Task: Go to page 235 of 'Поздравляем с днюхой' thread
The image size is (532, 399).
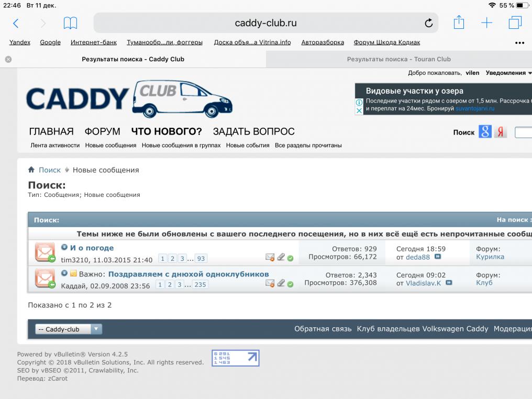Action: pos(200,285)
